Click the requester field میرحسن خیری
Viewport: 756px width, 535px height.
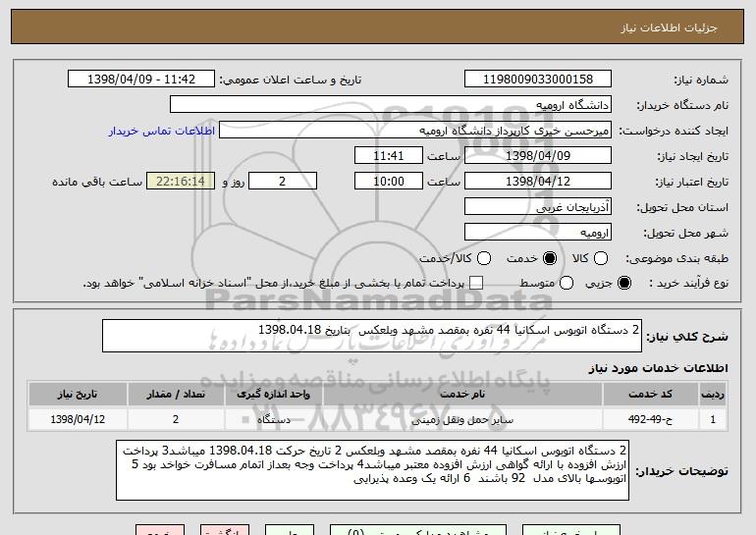415,131
